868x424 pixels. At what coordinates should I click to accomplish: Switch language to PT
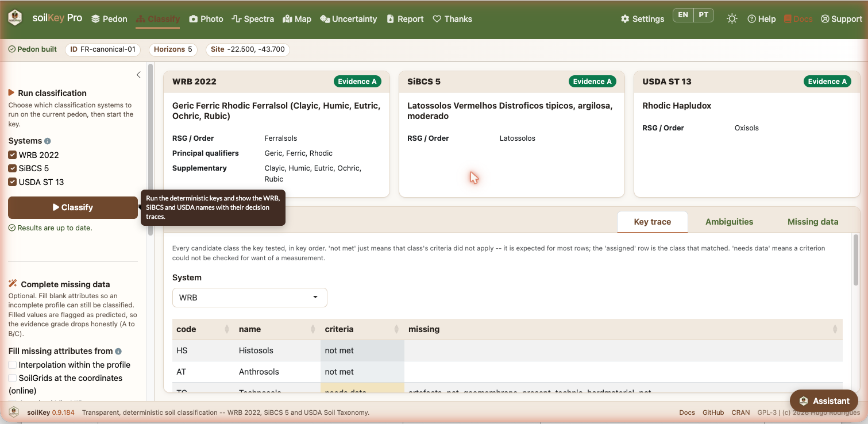704,16
